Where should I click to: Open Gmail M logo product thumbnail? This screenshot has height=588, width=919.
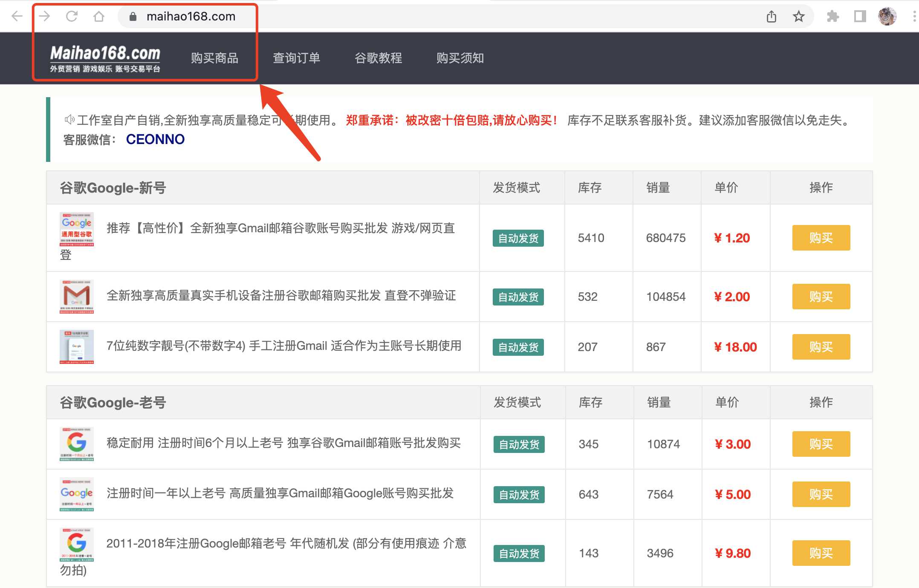click(x=77, y=297)
